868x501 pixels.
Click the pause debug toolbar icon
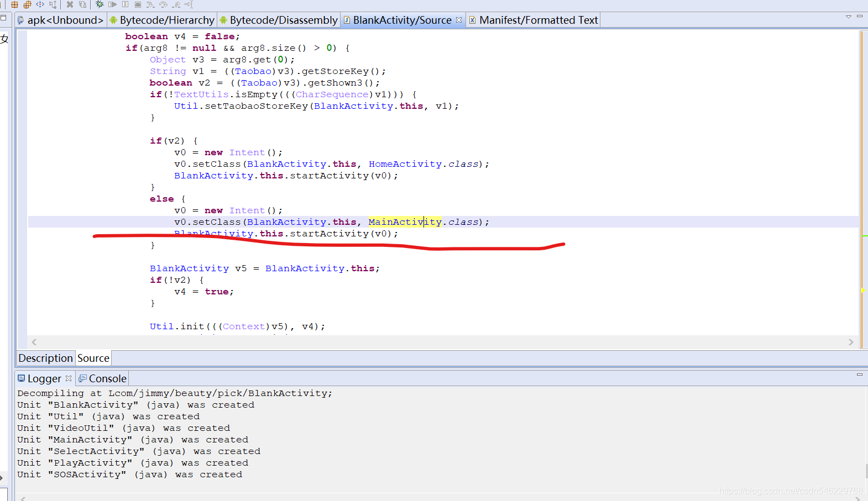pyautogui.click(x=125, y=4)
